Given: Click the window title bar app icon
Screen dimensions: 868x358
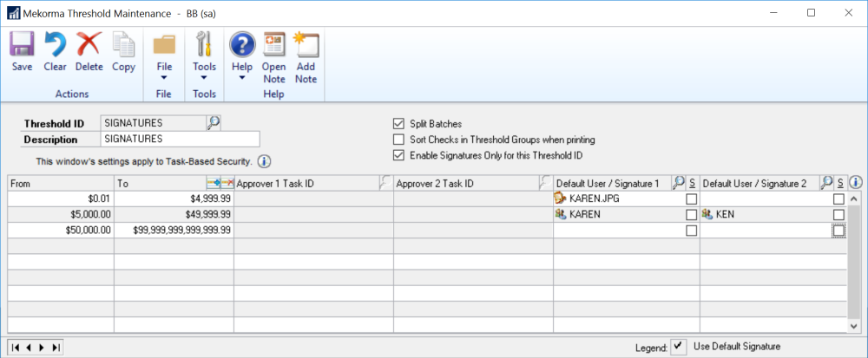Looking at the screenshot, I should click(x=12, y=14).
